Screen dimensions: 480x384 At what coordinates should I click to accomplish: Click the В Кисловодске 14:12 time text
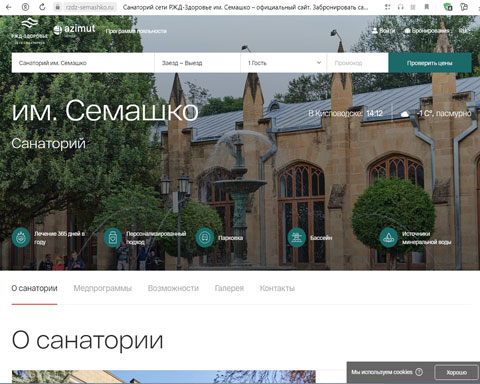345,114
